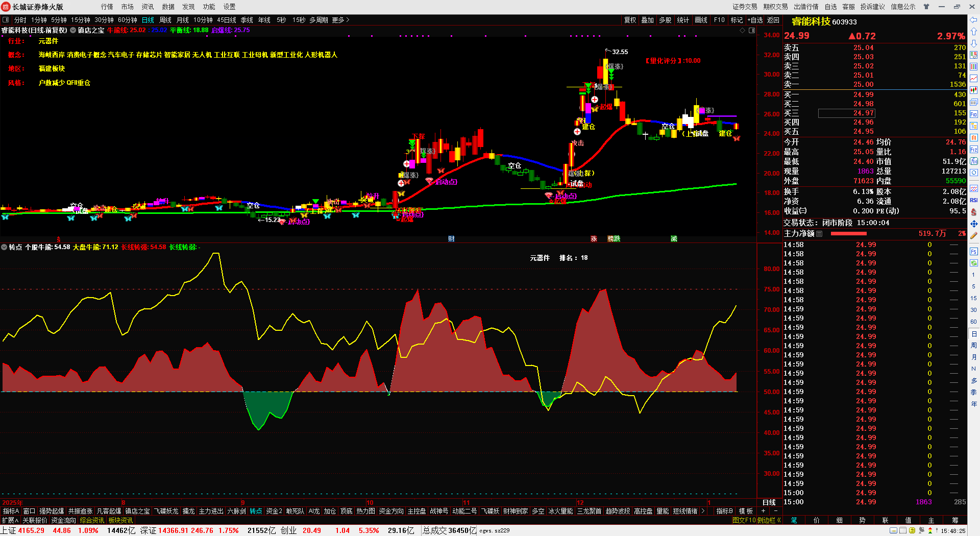Click the F10 company info sidebar icon

(974, 114)
